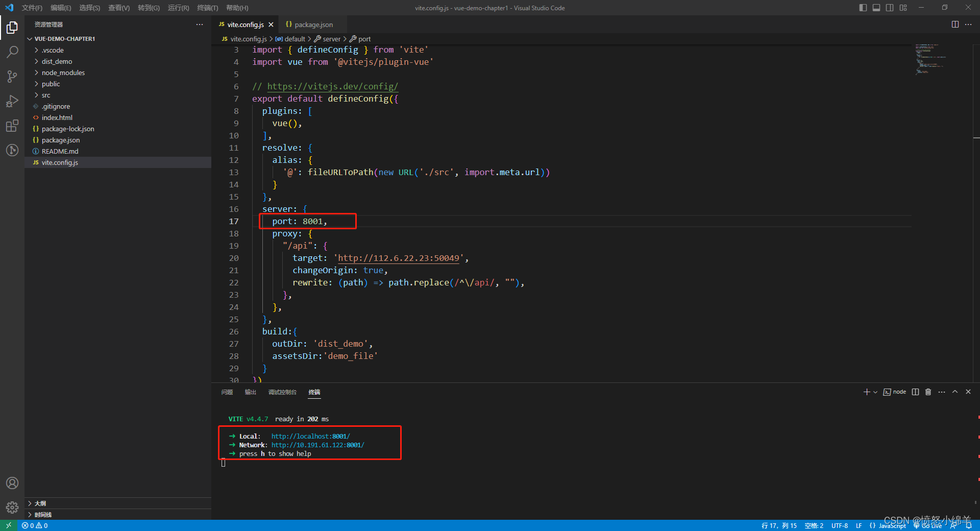Open Explorer panel more actions ellipsis
Image resolution: width=980 pixels, height=531 pixels.
pyautogui.click(x=200, y=25)
